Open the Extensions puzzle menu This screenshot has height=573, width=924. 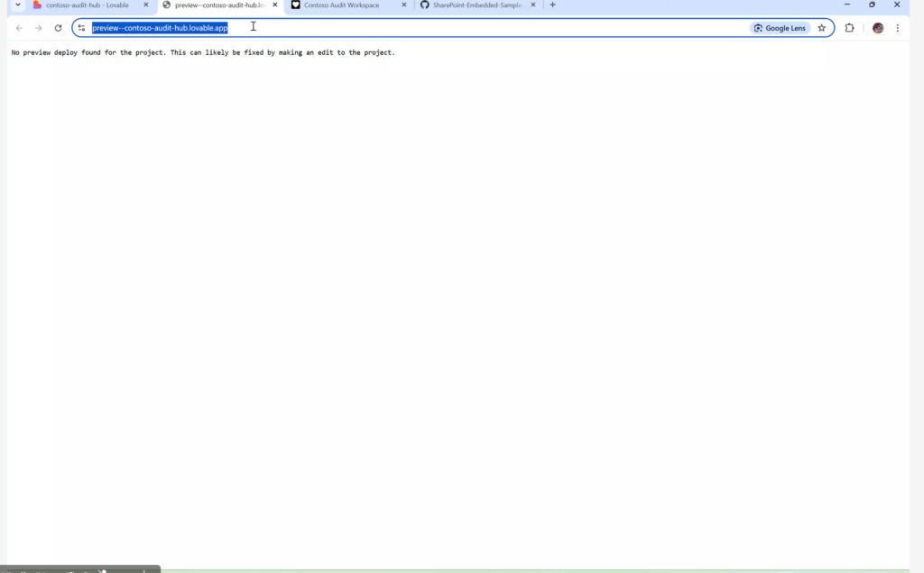tap(849, 28)
